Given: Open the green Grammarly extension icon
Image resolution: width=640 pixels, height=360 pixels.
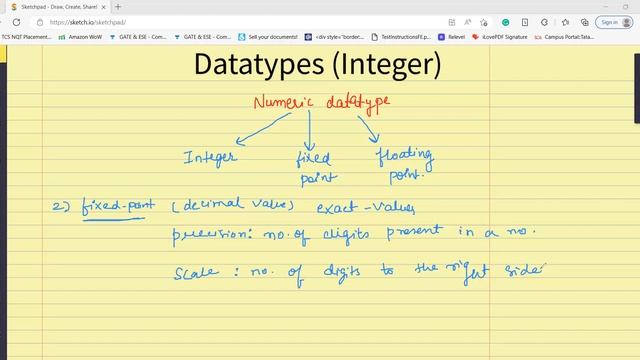Looking at the screenshot, I should click(x=505, y=22).
